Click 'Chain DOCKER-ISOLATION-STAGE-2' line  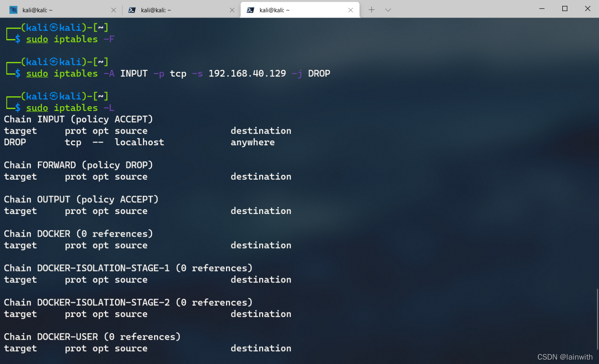coord(128,303)
